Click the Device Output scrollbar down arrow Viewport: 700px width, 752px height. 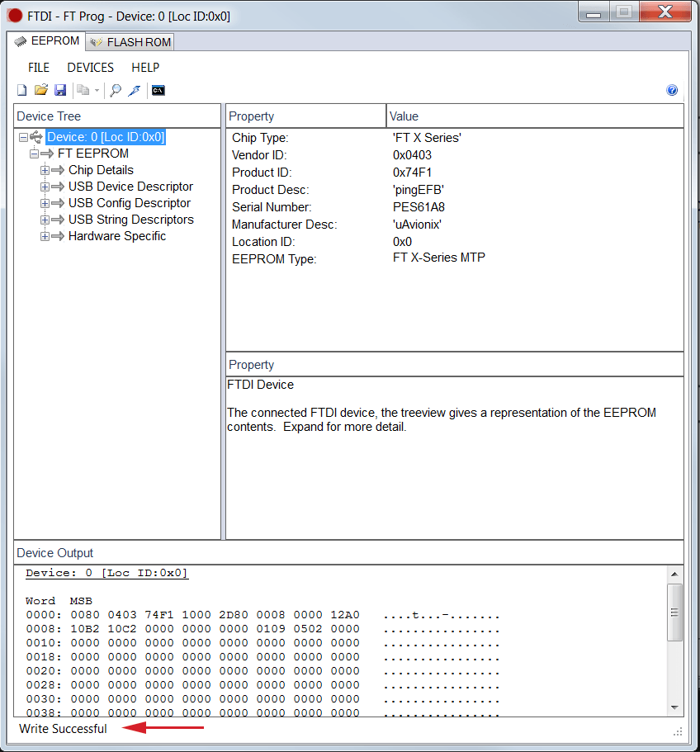674,707
